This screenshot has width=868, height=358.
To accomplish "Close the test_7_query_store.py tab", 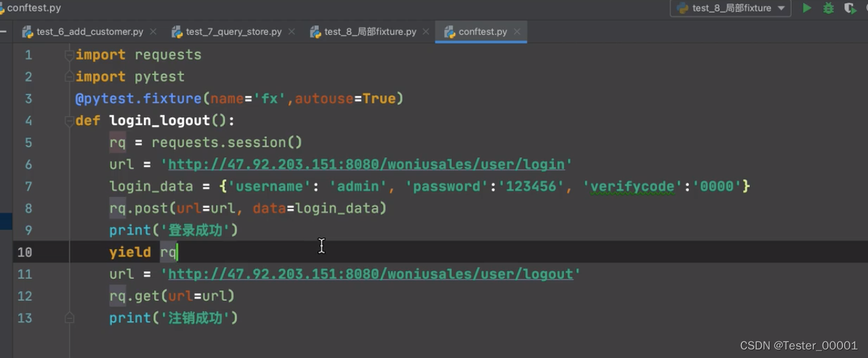I will point(291,32).
